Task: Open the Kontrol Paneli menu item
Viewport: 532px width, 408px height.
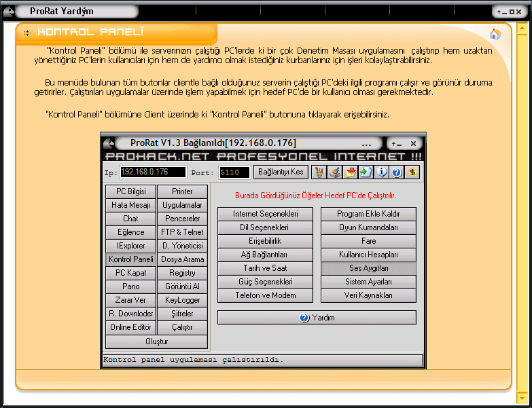Action: click(x=131, y=259)
